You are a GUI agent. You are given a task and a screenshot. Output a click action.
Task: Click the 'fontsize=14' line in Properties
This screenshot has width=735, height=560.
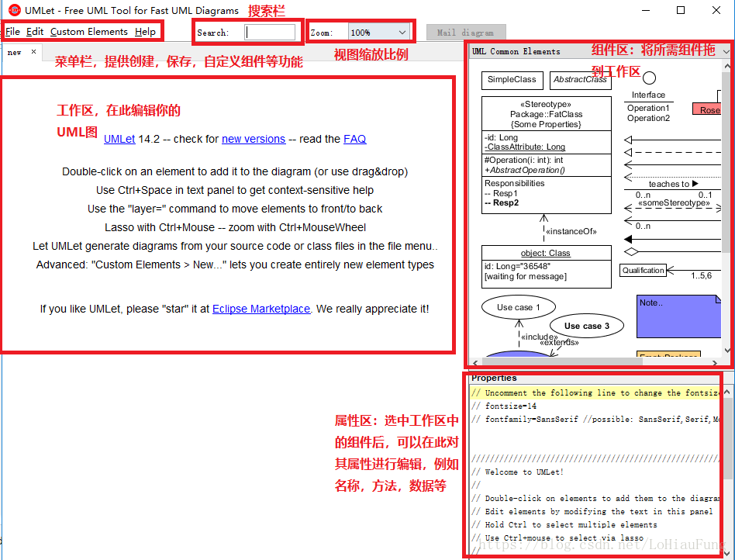[x=504, y=406]
